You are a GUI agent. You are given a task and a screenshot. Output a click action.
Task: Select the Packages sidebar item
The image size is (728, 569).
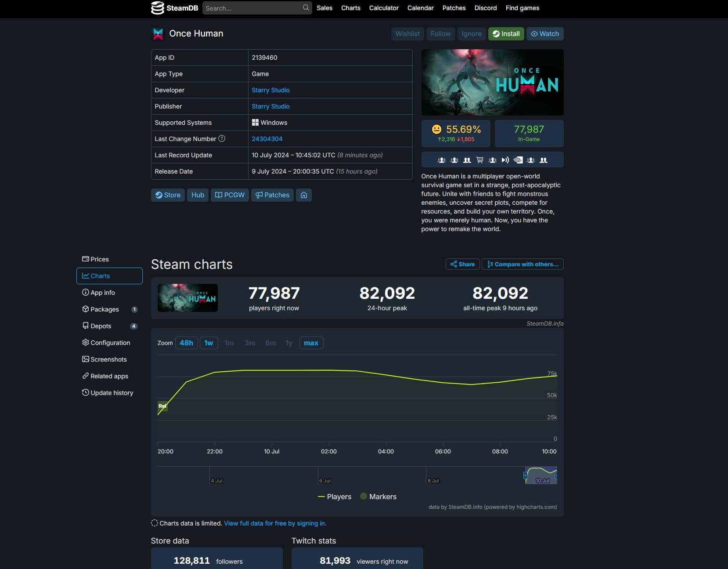pyautogui.click(x=105, y=309)
